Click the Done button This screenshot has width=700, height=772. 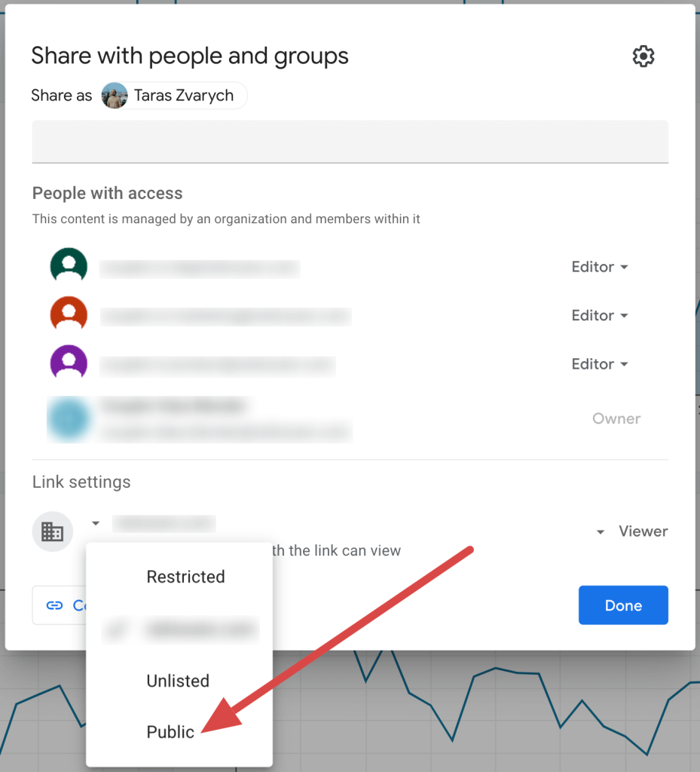tap(623, 605)
